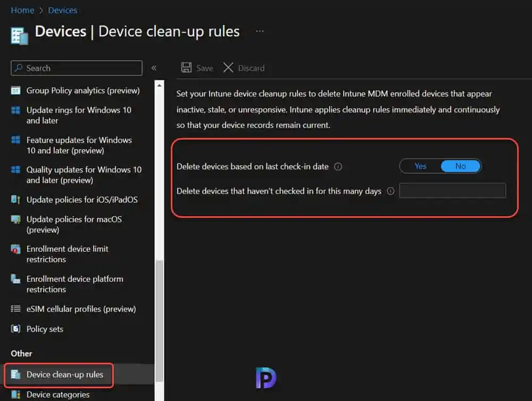Open Policy sets

click(x=45, y=329)
